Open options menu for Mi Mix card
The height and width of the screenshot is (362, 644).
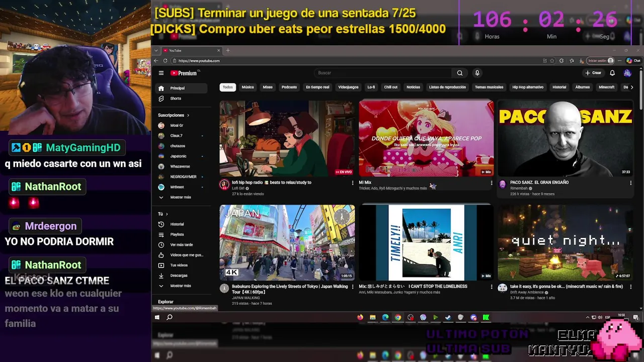(x=492, y=183)
